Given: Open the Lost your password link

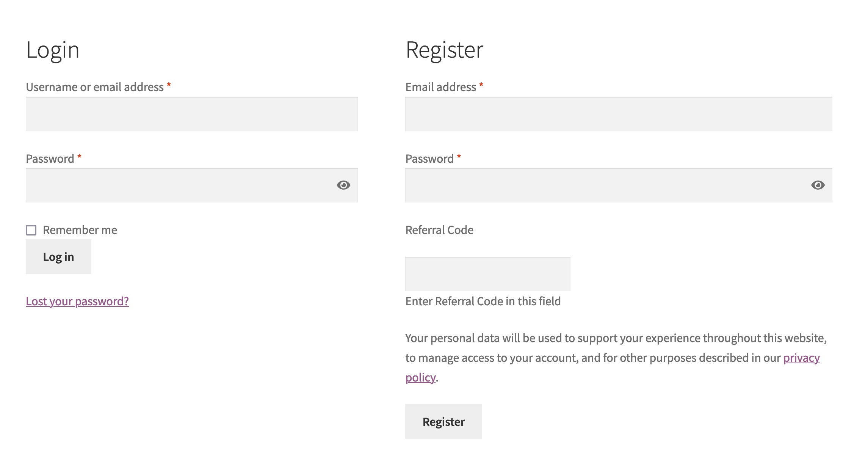Looking at the screenshot, I should [77, 301].
